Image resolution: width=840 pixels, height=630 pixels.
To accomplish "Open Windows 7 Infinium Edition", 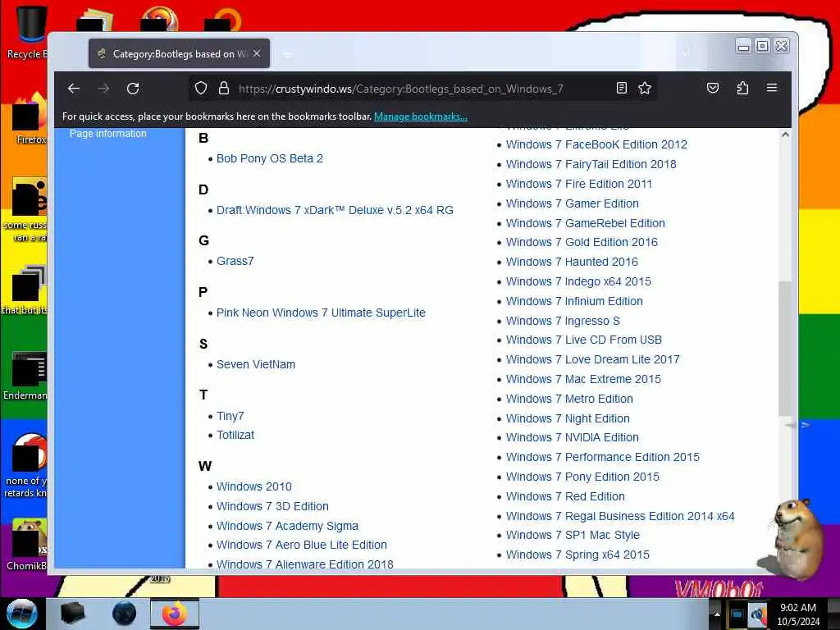I will [574, 301].
